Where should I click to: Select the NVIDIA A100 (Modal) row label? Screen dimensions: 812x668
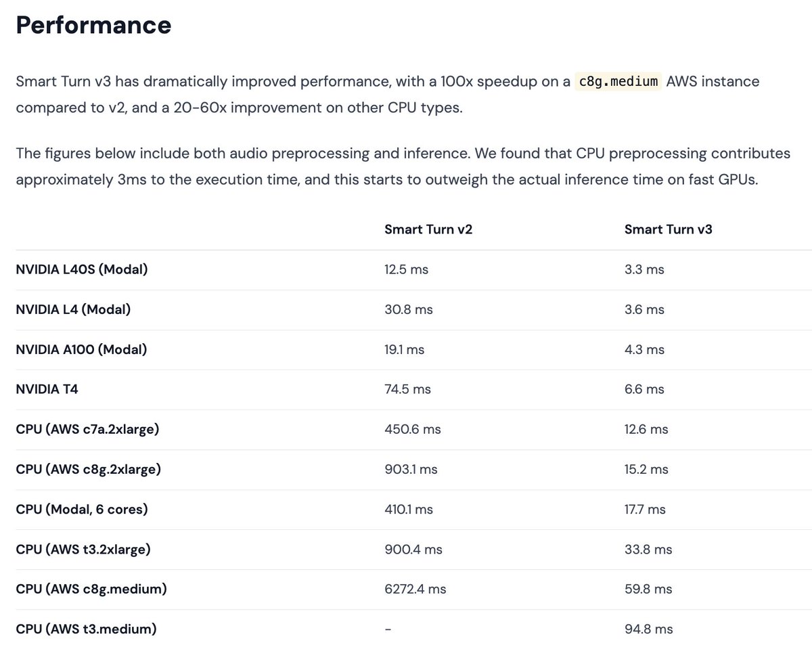coord(81,349)
